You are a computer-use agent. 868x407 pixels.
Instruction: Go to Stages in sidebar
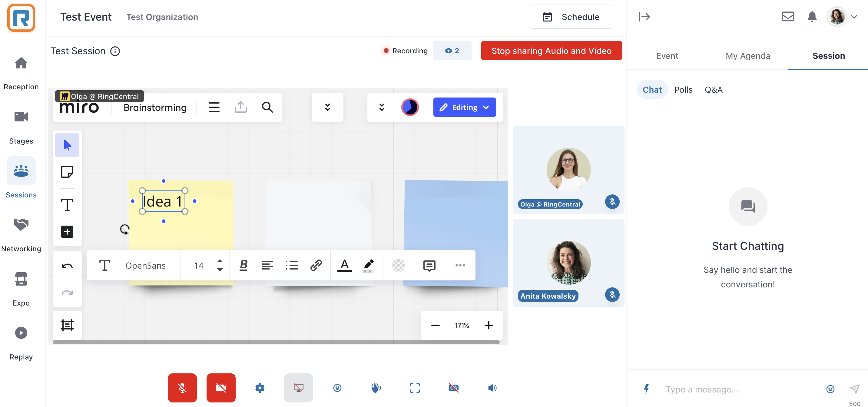coord(21,127)
